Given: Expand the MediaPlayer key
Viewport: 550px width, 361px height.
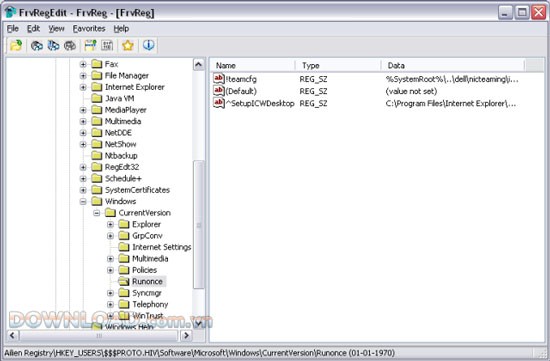Looking at the screenshot, I should pos(83,110).
